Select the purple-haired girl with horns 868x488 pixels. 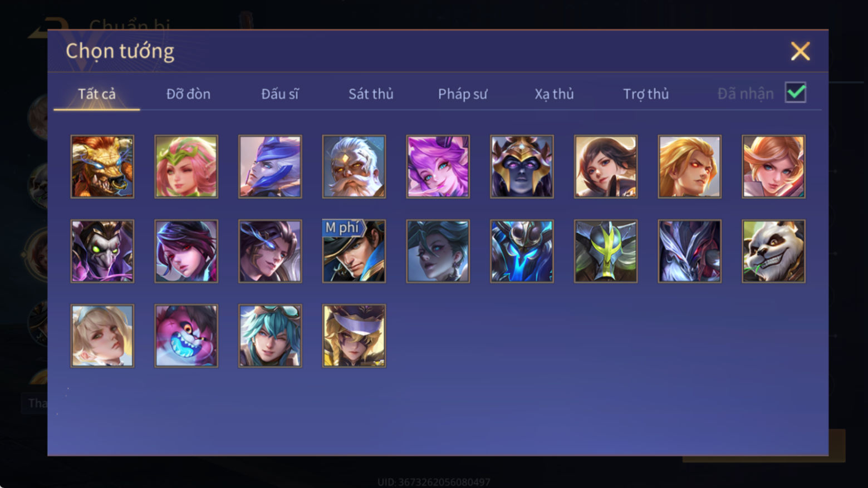click(438, 166)
